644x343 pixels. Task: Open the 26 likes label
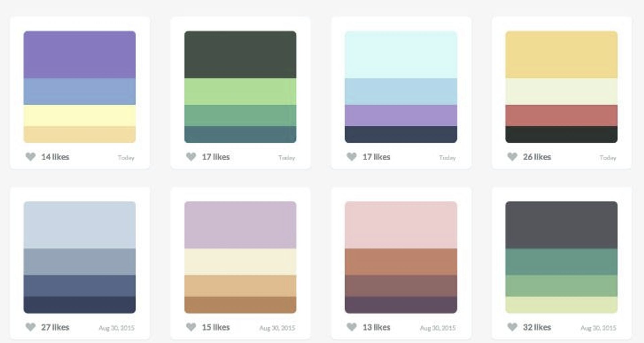537,157
